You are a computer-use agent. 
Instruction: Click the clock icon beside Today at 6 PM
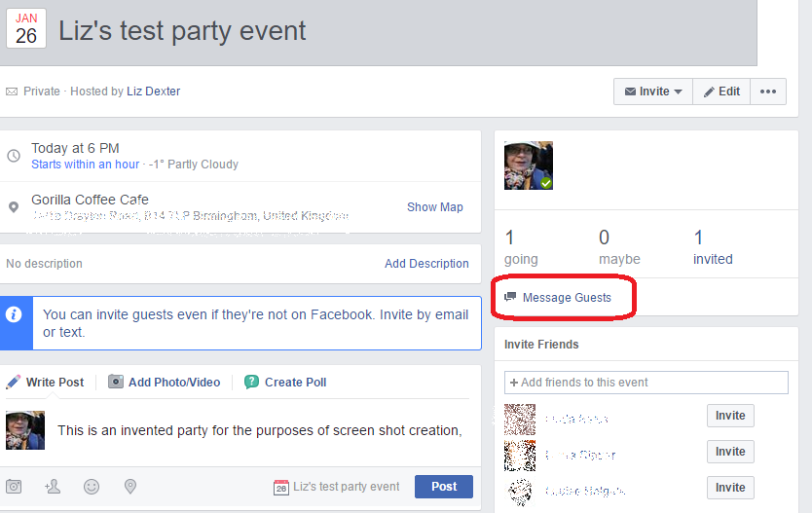(x=14, y=156)
